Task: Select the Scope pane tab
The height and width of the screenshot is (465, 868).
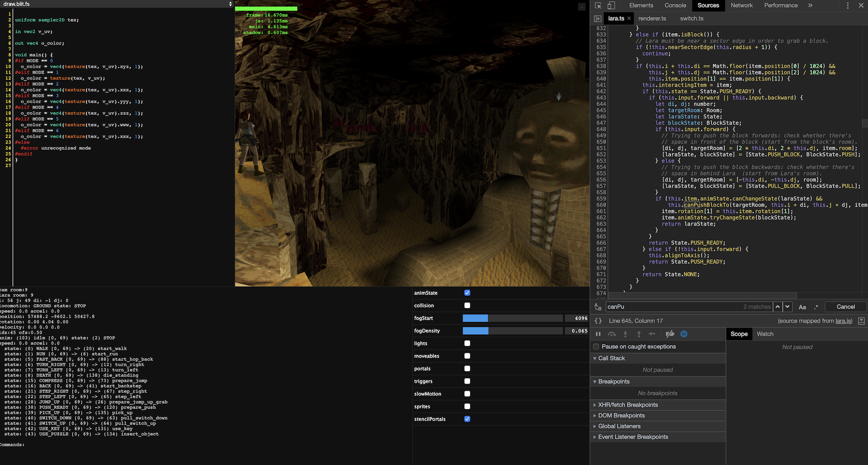Action: pos(739,334)
